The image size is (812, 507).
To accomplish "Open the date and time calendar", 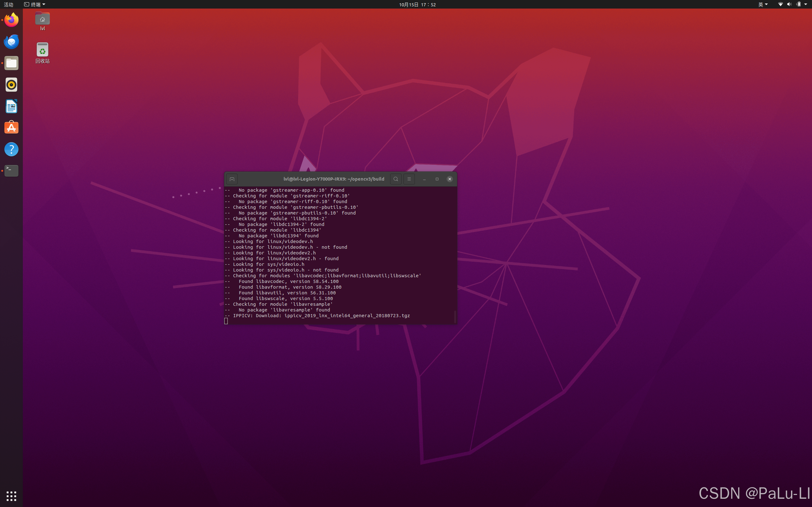I will point(417,4).
